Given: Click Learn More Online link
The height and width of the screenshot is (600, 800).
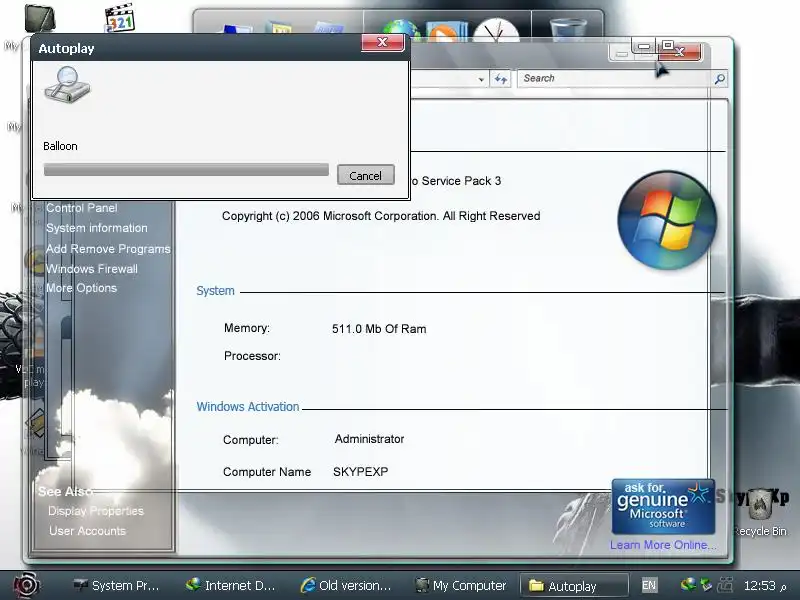Looking at the screenshot, I should pyautogui.click(x=663, y=545).
